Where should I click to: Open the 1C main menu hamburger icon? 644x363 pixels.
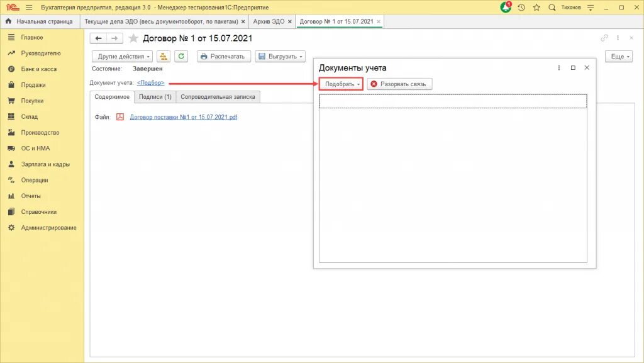(29, 8)
